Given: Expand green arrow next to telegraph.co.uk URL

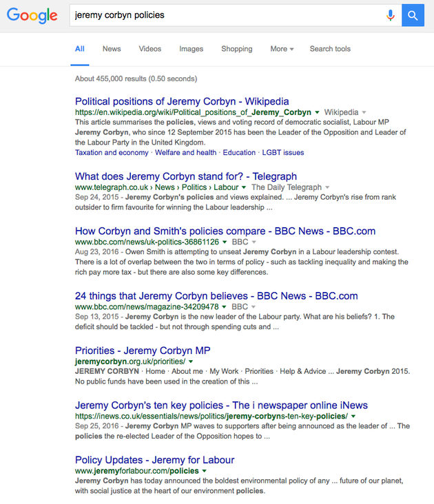Looking at the screenshot, I should pyautogui.click(x=244, y=187).
